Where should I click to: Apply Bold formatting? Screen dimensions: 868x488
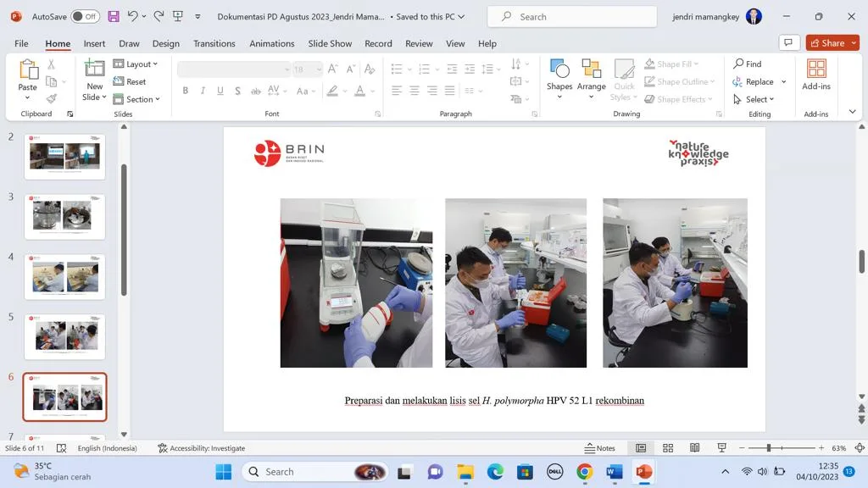186,91
